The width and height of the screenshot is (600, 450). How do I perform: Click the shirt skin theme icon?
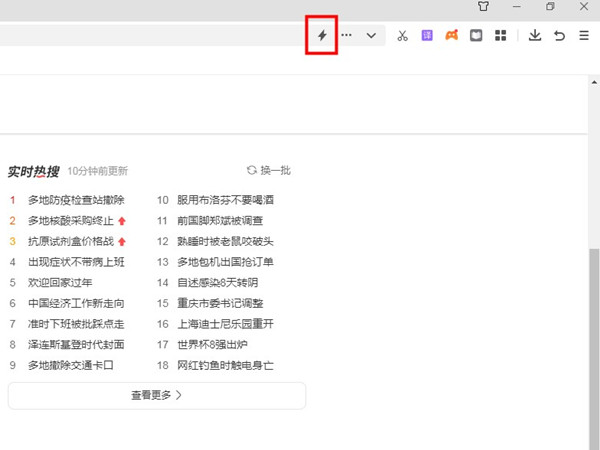(512, 7)
